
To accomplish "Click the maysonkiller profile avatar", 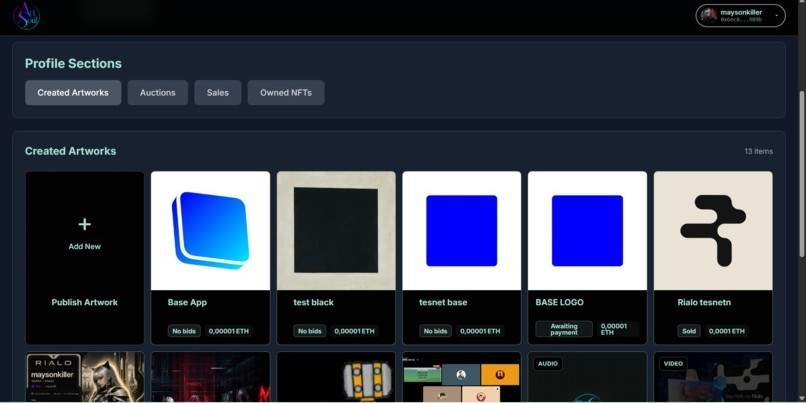I will [x=708, y=15].
